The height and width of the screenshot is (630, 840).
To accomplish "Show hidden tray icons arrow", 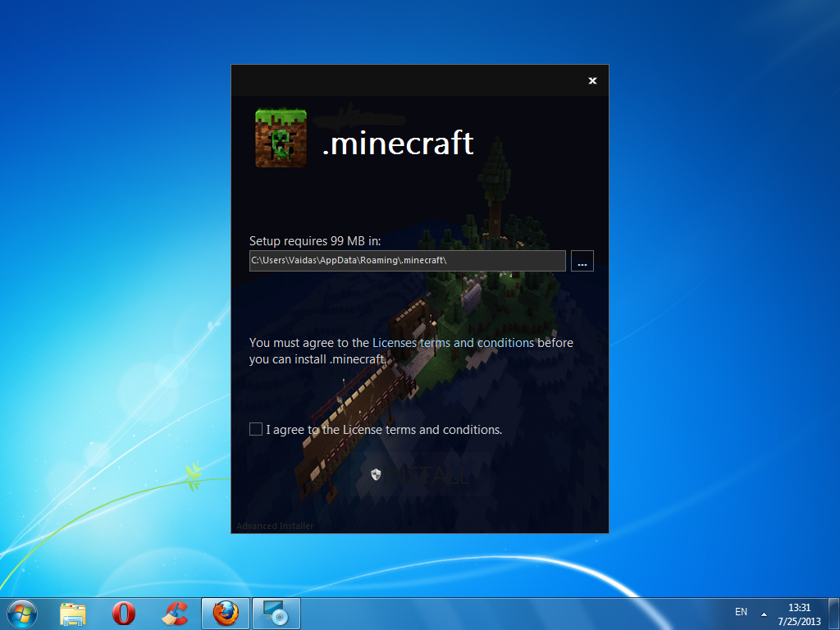I will [x=764, y=614].
